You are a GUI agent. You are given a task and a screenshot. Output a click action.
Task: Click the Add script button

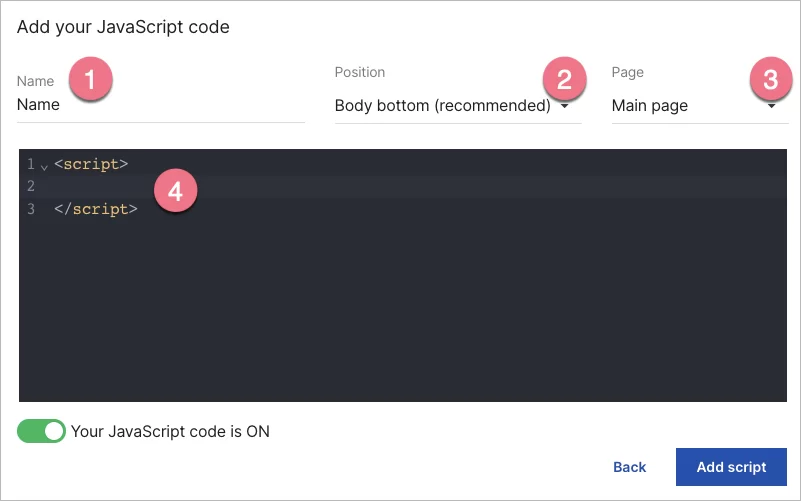[731, 467]
